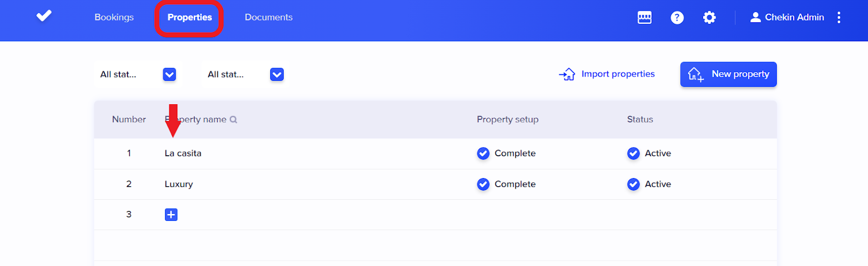Click Luxury's Active status checkmark

tap(633, 185)
